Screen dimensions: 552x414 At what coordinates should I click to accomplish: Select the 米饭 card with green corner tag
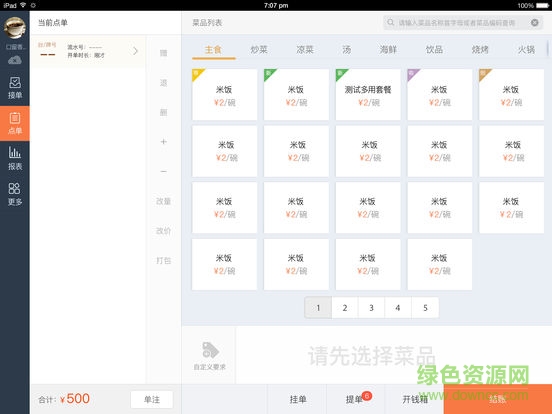296,94
